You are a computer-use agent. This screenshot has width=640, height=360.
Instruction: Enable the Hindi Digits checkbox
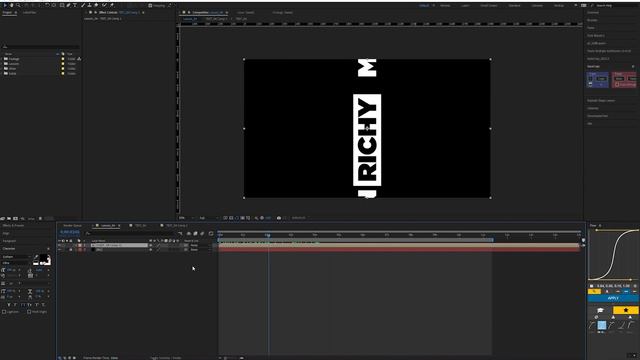click(x=29, y=312)
